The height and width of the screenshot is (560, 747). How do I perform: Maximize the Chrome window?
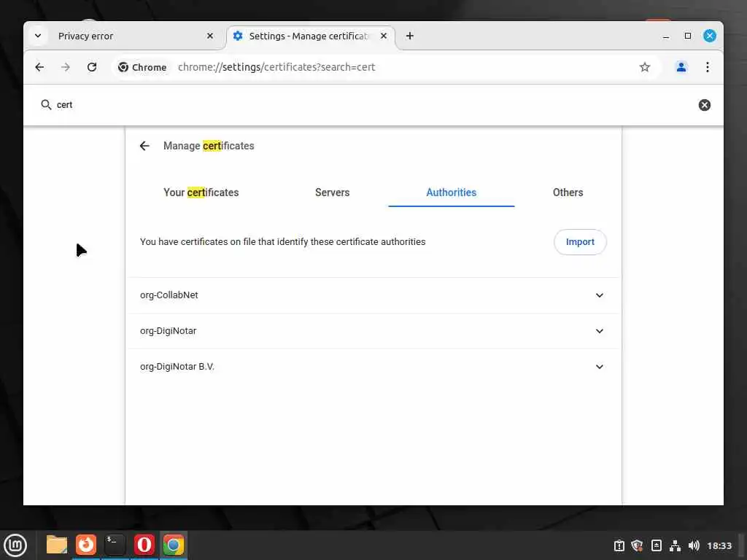[688, 36]
